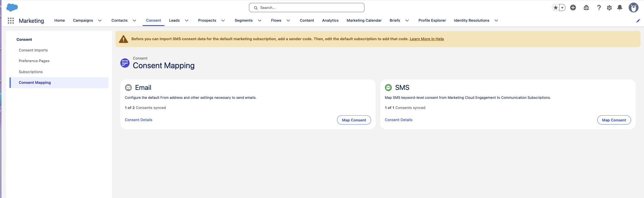644x198 pixels.
Task: Click the '1 of 2 Consents synced' text
Action: 145,108
